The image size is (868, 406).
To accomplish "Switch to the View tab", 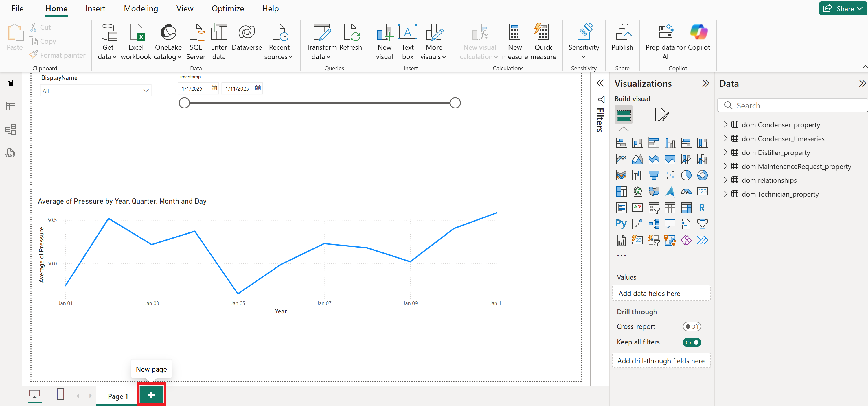I will [x=185, y=9].
